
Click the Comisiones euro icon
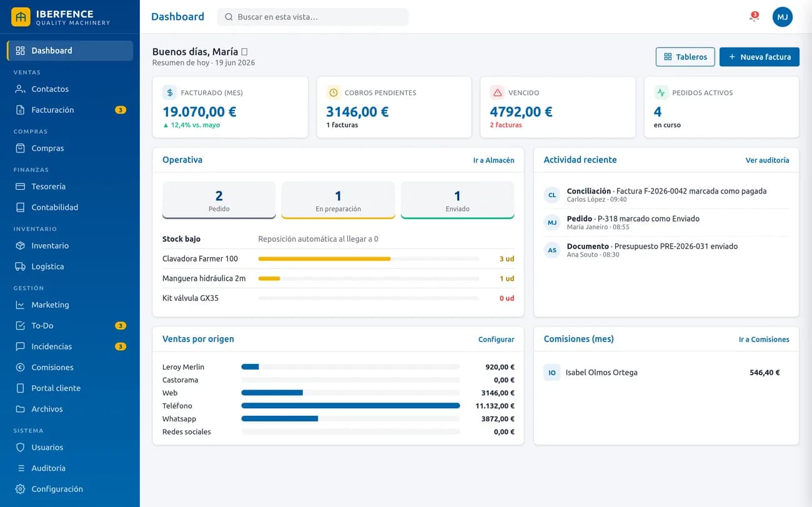(20, 368)
